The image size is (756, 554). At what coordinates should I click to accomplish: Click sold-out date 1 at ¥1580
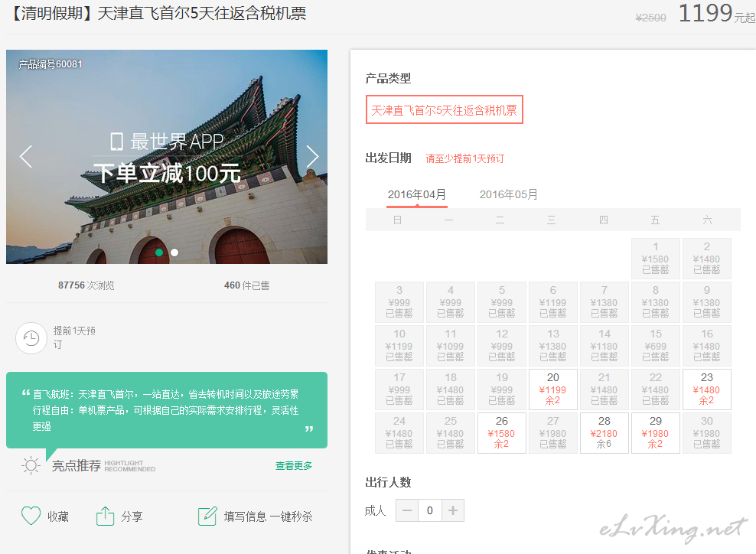[x=655, y=258]
